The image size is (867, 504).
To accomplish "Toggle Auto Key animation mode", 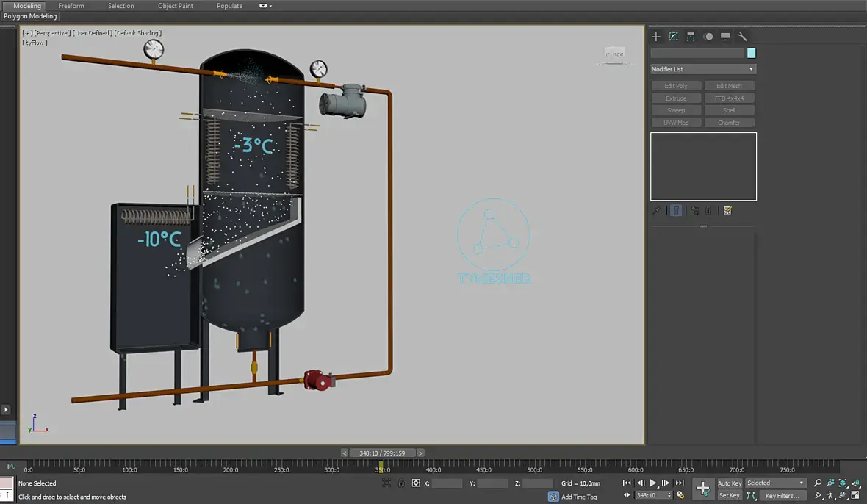I will click(x=729, y=483).
